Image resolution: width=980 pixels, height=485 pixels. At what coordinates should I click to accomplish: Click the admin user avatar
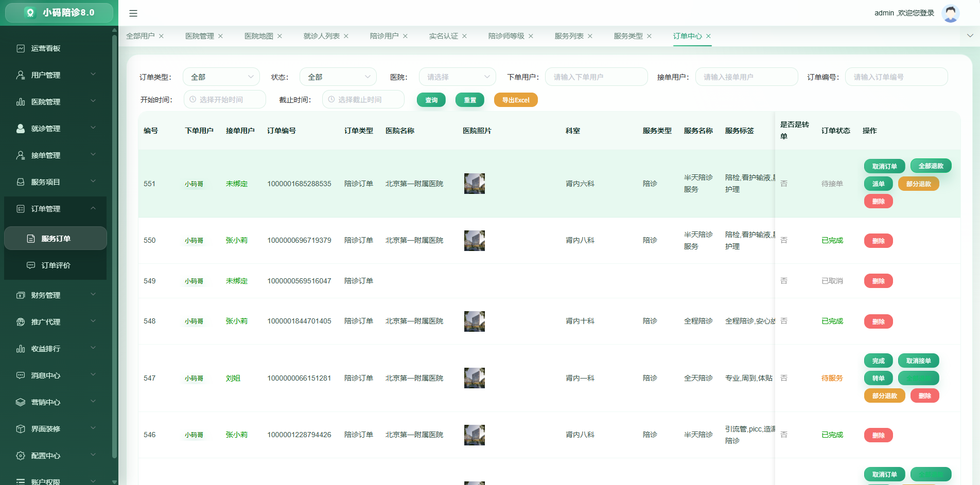coord(950,13)
